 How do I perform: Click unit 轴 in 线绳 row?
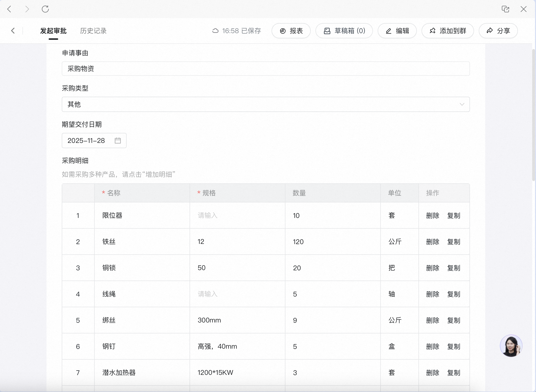coord(400,294)
